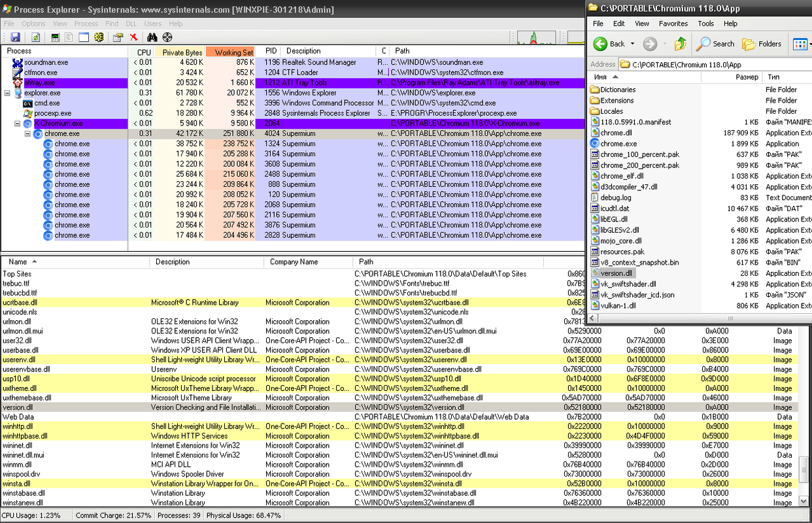Click the Размер column header in Explorer
812x523 pixels.
click(x=731, y=77)
